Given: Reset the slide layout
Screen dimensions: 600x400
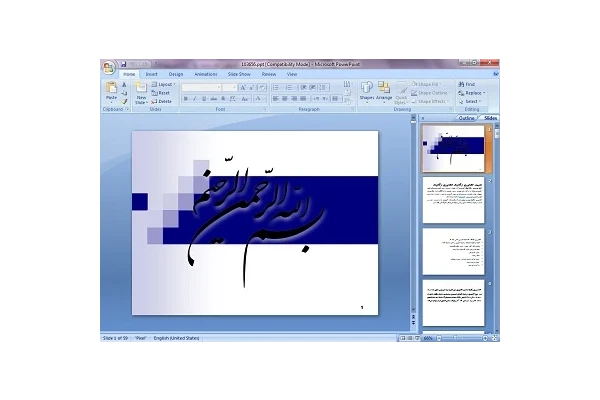Looking at the screenshot, I should pos(161,93).
